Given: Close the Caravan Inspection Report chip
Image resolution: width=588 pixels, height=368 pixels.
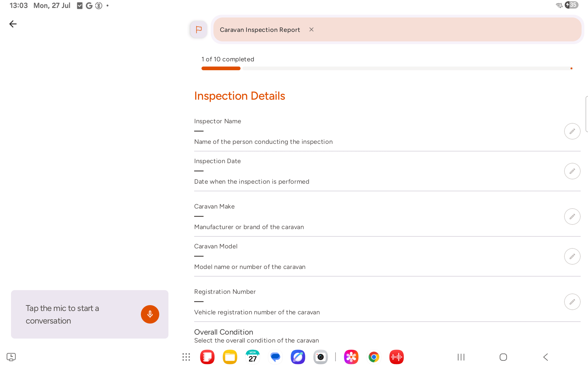Looking at the screenshot, I should [311, 29].
